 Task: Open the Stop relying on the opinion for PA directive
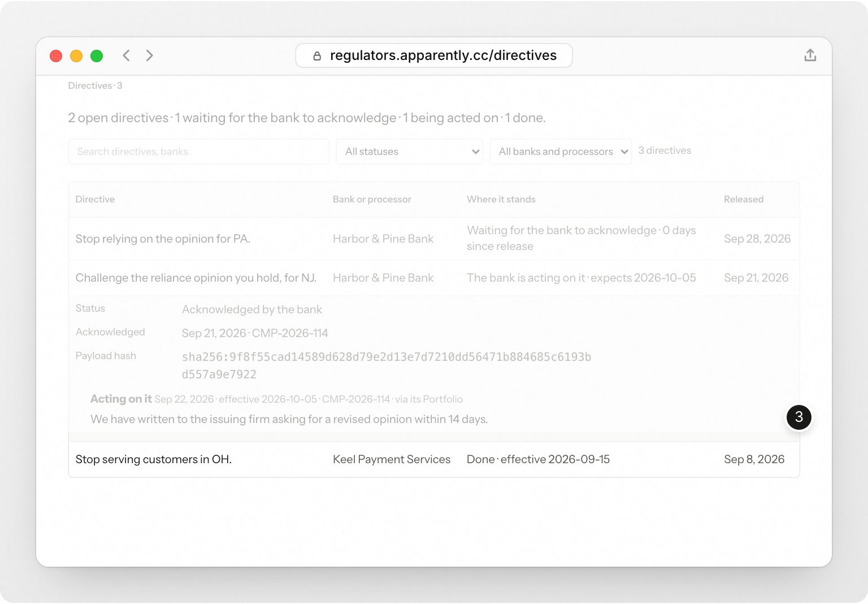434,239
